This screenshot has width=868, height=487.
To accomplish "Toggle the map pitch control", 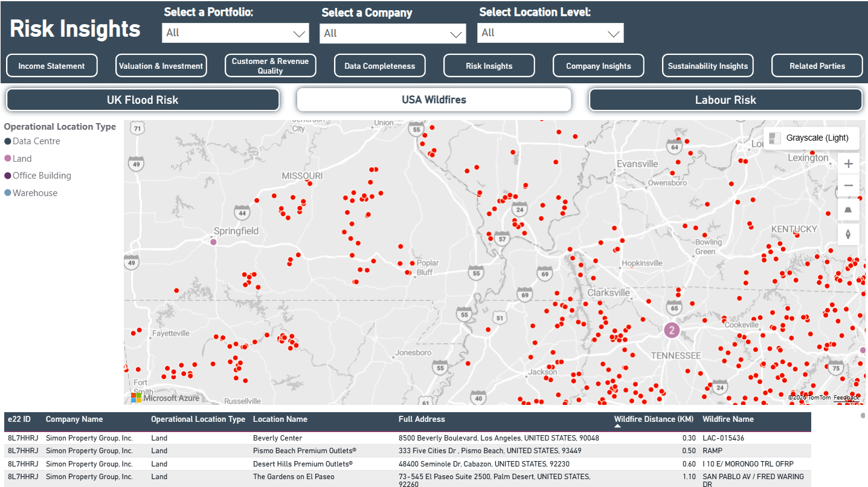I will [x=848, y=209].
